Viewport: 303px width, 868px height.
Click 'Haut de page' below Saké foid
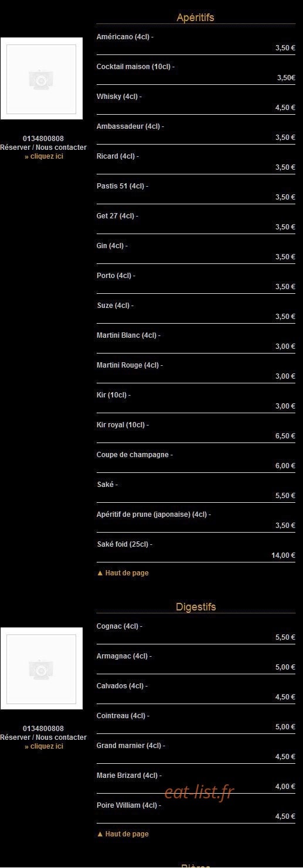point(122,573)
